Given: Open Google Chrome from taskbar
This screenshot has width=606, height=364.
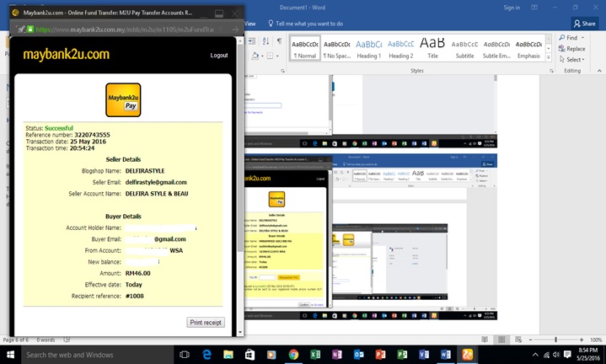Looking at the screenshot, I should [293, 355].
